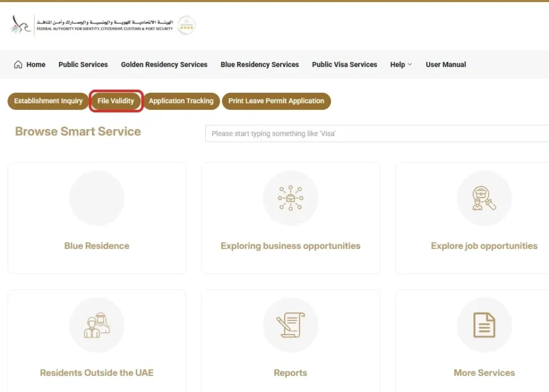This screenshot has width=549, height=392.
Task: Open More Services document icon
Action: pos(484,325)
